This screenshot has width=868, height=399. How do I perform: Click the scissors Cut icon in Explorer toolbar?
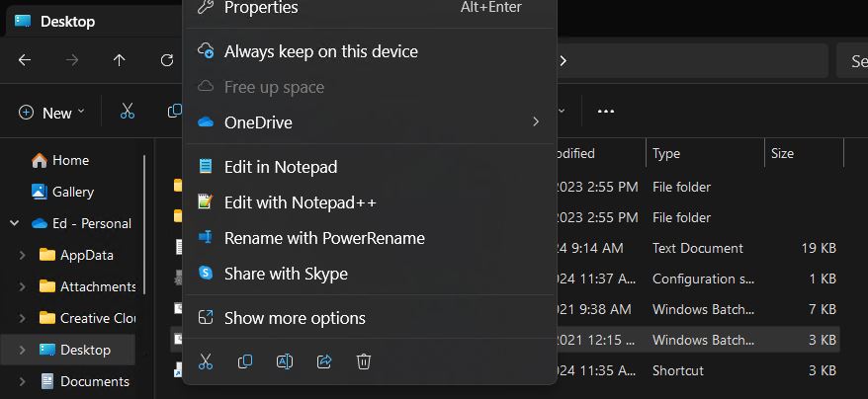128,111
